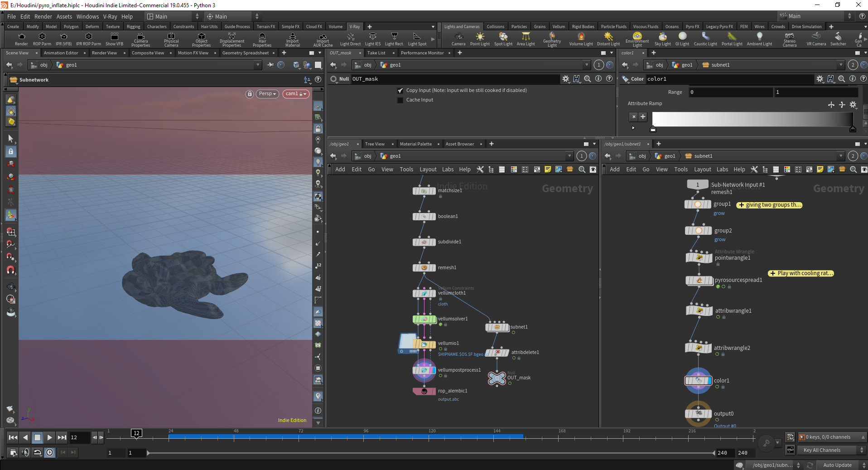Switch to Geometry Spreadsheet tab
This screenshot has height=470, width=868.
point(246,53)
